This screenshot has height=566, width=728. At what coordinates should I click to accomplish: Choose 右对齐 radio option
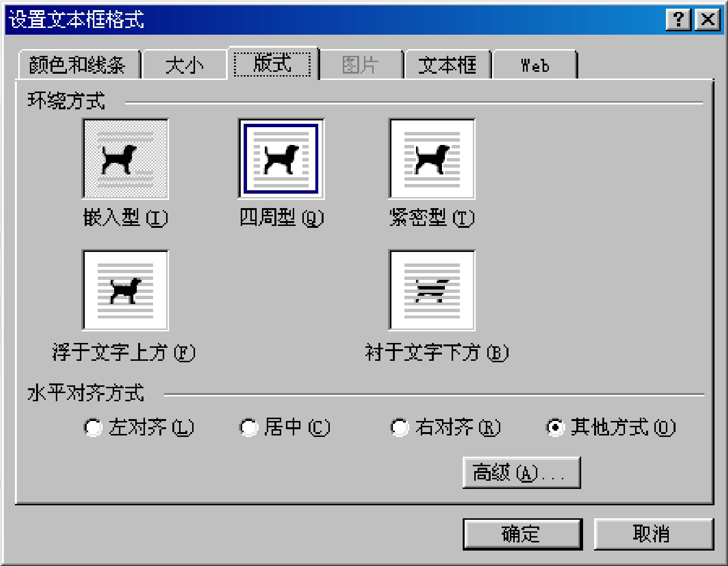pyautogui.click(x=400, y=427)
